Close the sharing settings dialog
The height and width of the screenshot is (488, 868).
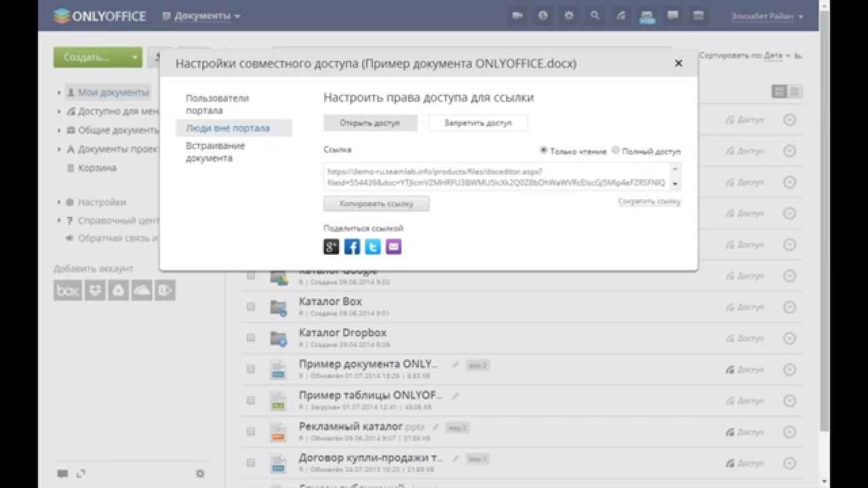678,63
